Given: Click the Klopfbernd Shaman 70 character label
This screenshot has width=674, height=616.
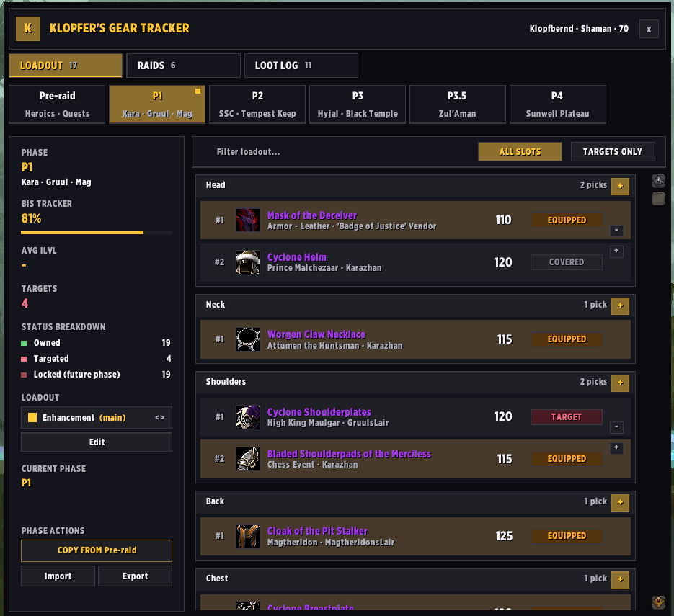Looking at the screenshot, I should [579, 29].
